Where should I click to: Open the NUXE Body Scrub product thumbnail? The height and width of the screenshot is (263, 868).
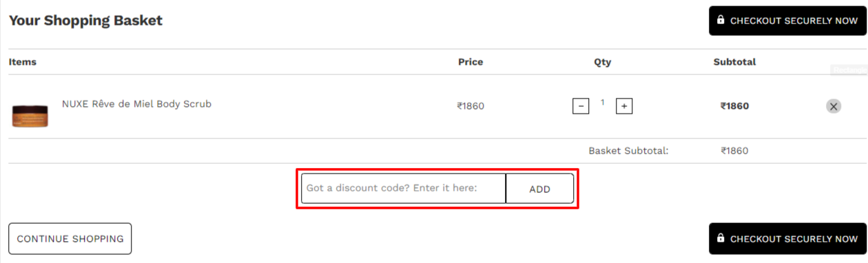30,114
